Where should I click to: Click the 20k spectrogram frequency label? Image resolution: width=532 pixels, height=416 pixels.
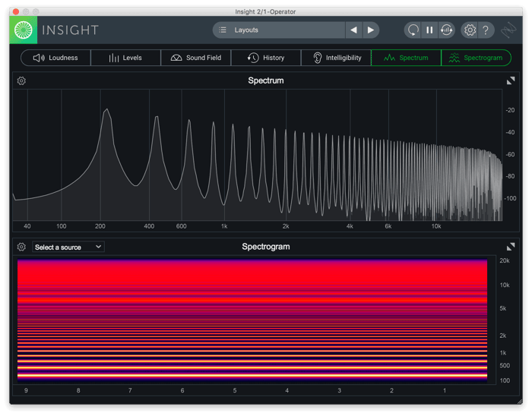[505, 260]
